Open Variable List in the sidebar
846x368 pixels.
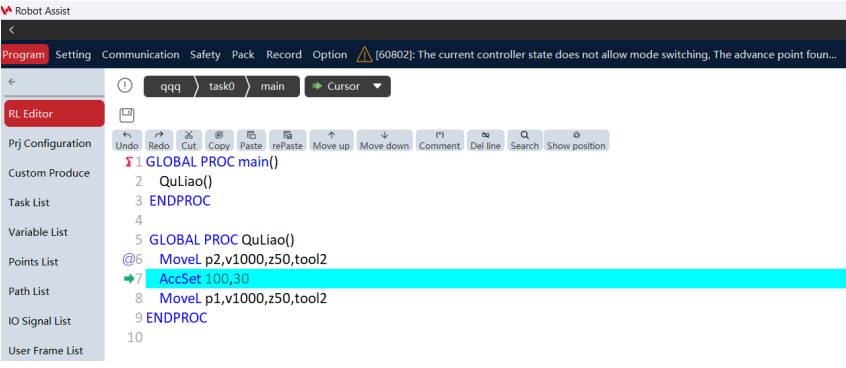click(x=38, y=232)
